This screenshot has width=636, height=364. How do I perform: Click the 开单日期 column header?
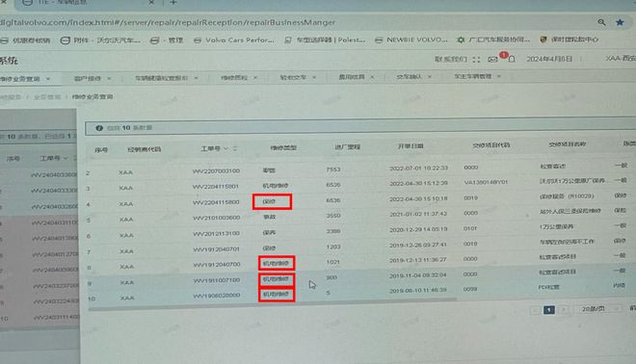coord(411,145)
